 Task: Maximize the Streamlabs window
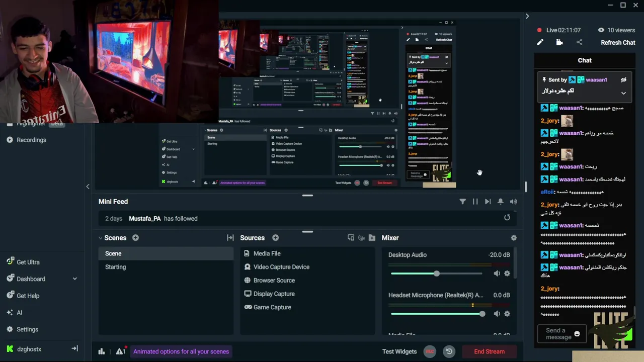623,5
